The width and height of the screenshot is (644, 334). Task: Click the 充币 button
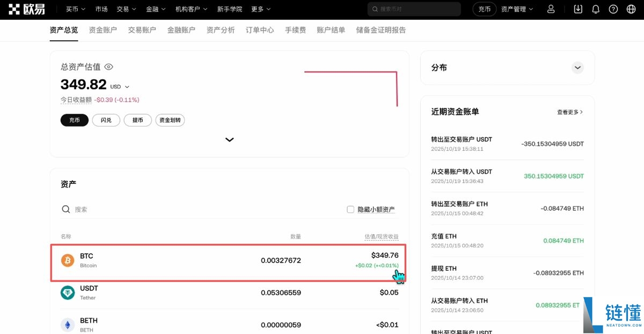click(74, 120)
